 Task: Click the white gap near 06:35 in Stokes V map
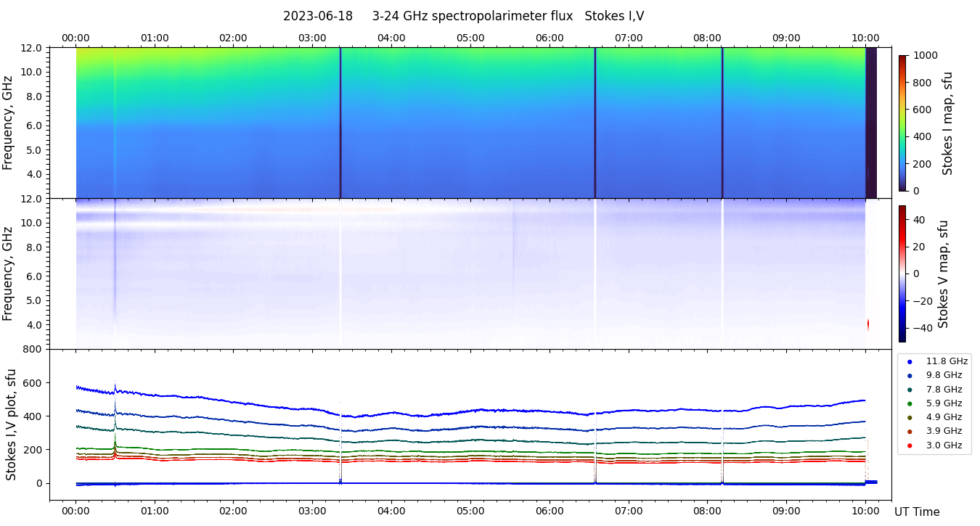pos(595,274)
